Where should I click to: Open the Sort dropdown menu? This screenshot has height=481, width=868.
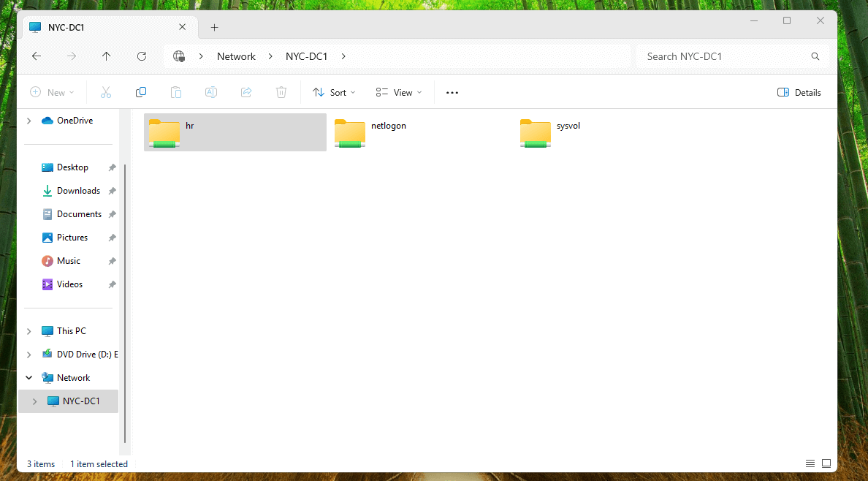point(334,93)
